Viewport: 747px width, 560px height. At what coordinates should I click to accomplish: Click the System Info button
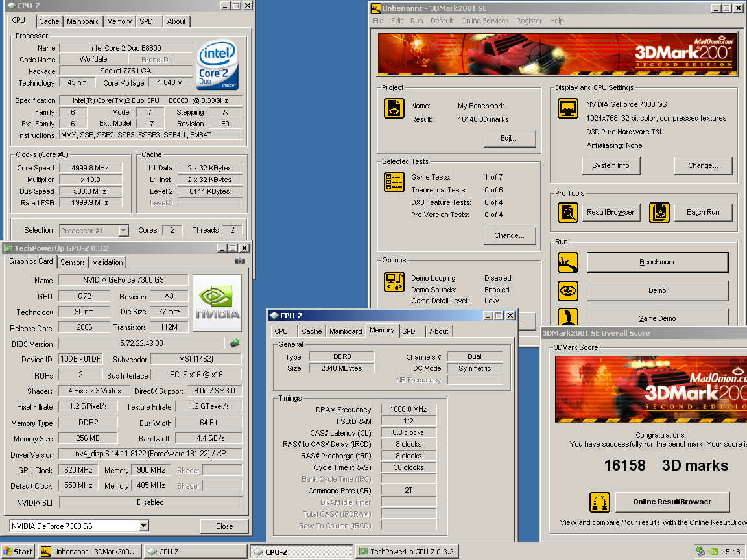tap(611, 165)
